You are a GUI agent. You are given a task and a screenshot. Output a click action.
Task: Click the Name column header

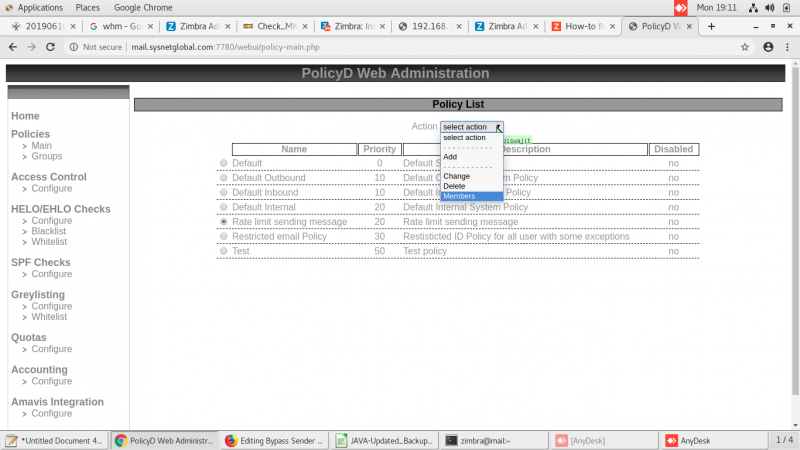[x=294, y=149]
